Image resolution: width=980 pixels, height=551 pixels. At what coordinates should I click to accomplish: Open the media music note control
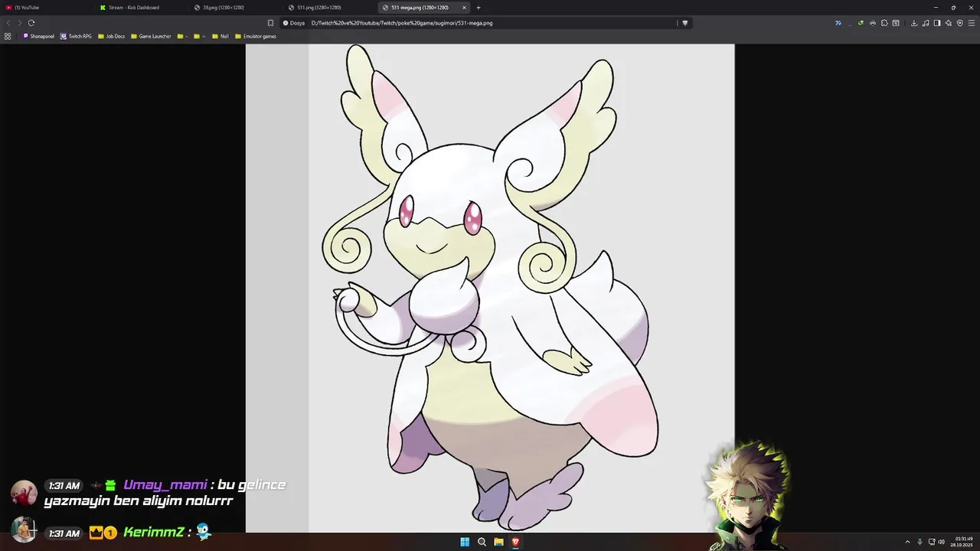(x=926, y=23)
